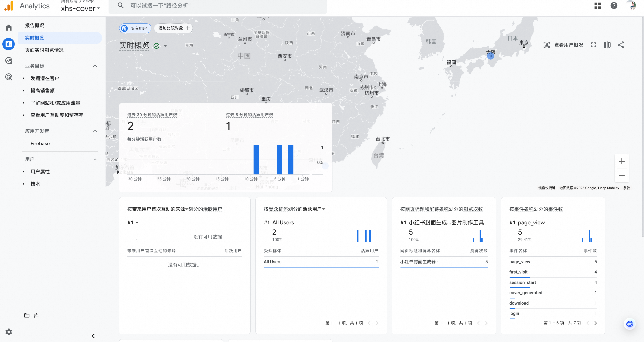Viewport: 644px width, 342px height.
Task: Open the realtime overview title dropdown
Action: pyautogui.click(x=165, y=46)
